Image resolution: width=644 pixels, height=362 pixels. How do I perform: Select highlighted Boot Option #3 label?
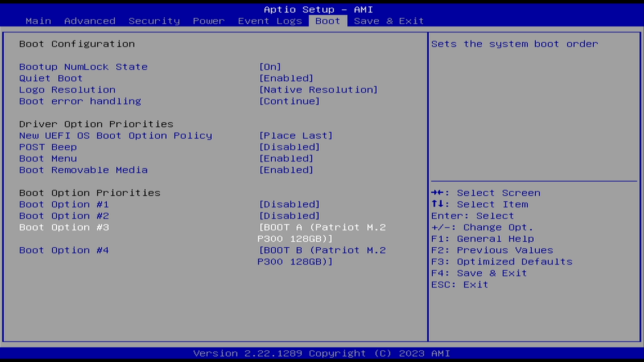click(64, 227)
